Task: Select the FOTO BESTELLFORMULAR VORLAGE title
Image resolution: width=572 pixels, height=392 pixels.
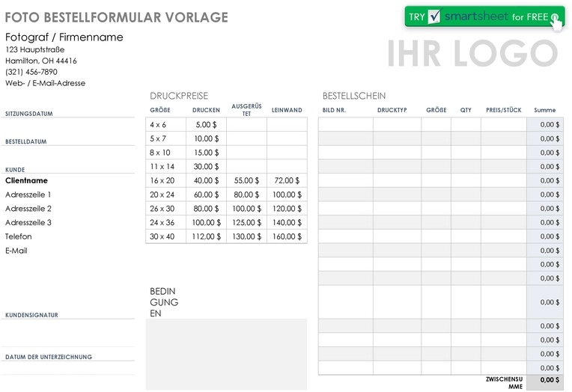Action: point(116,17)
